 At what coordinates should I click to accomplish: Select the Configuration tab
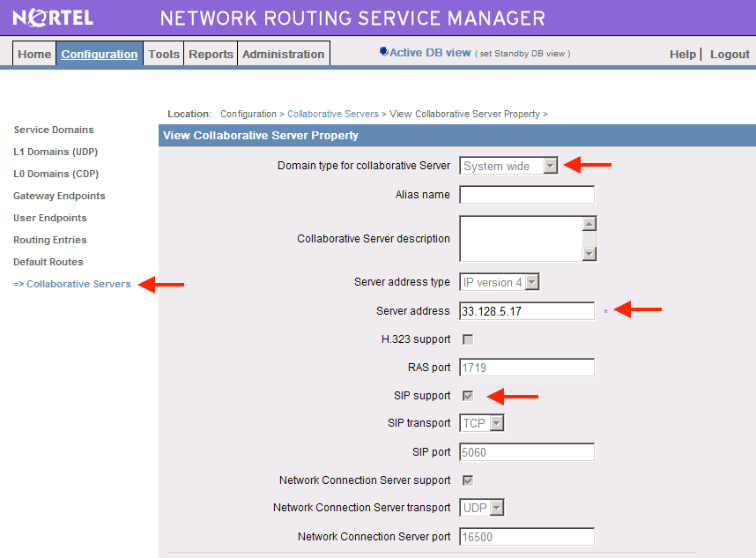(x=100, y=54)
